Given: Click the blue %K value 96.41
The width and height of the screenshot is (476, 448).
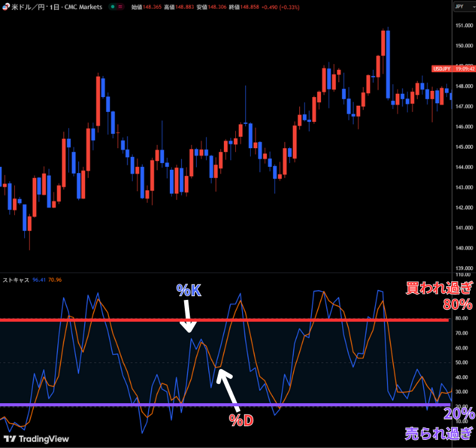Looking at the screenshot, I should point(40,280).
